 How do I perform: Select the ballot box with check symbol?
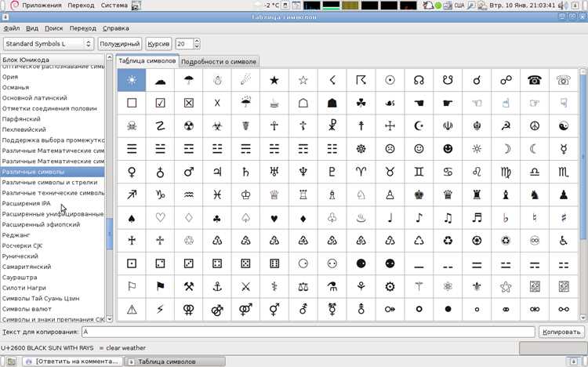pos(160,103)
